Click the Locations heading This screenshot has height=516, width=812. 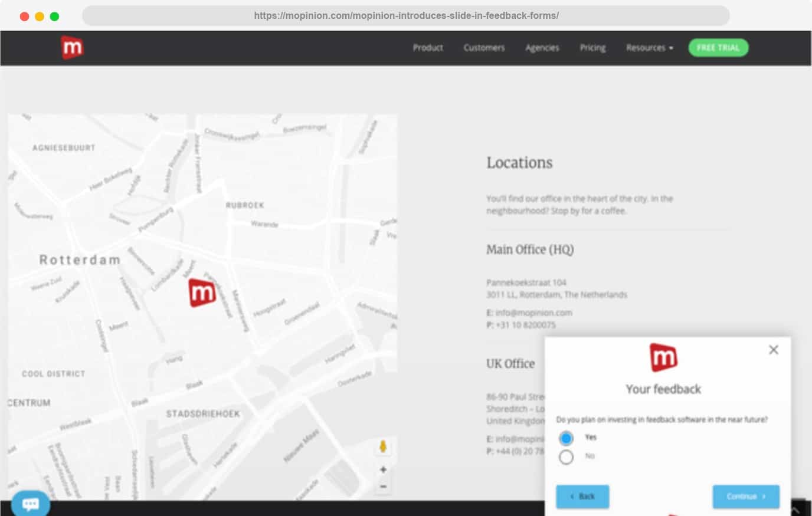pyautogui.click(x=519, y=163)
